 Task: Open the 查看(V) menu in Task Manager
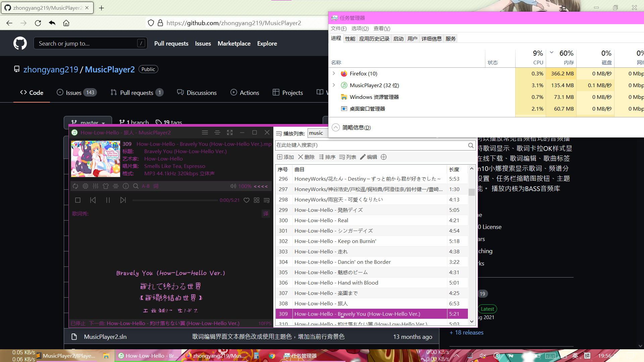[381, 28]
